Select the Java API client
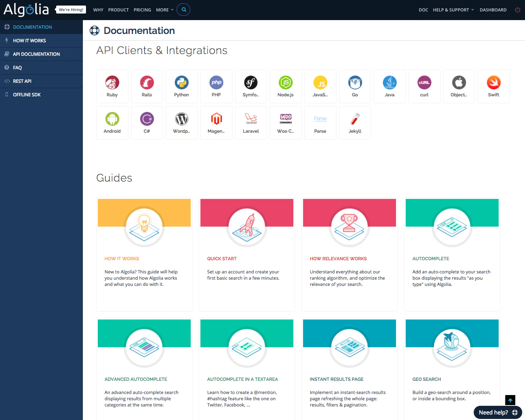Screen dimensions: 525x420 click(389, 86)
